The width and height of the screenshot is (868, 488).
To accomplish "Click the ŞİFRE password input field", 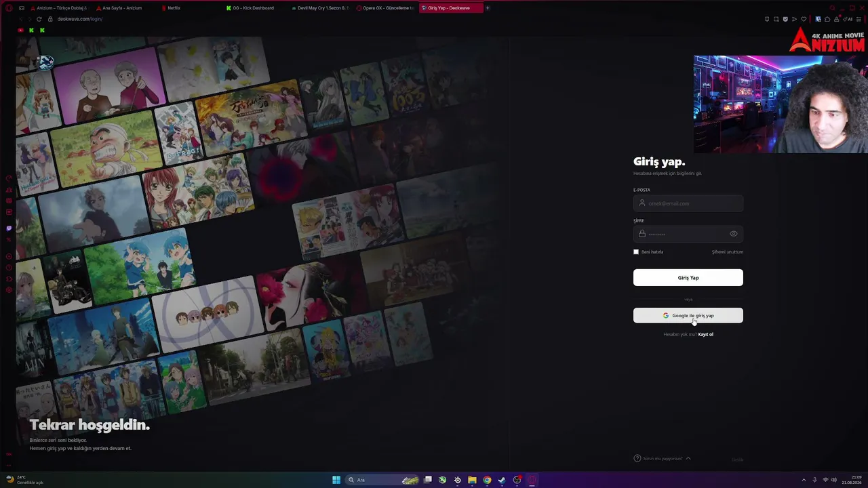I will click(688, 234).
